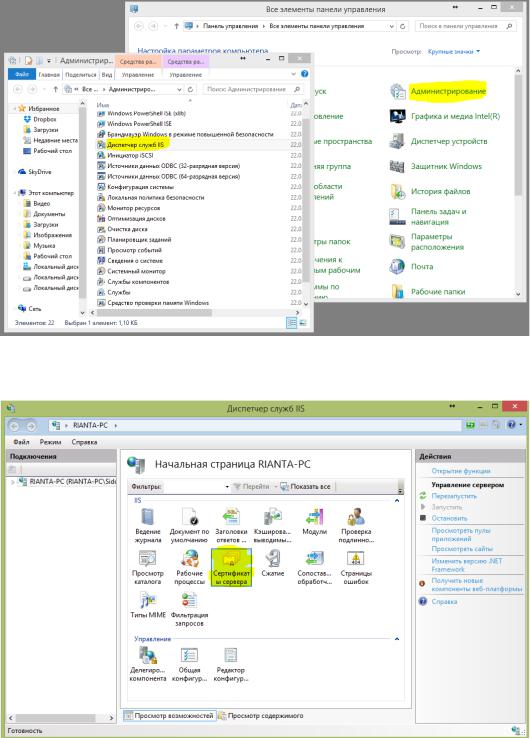Open Просмотр каталога feature icon
Image resolution: width=530 pixels, height=738 pixels.
click(147, 567)
